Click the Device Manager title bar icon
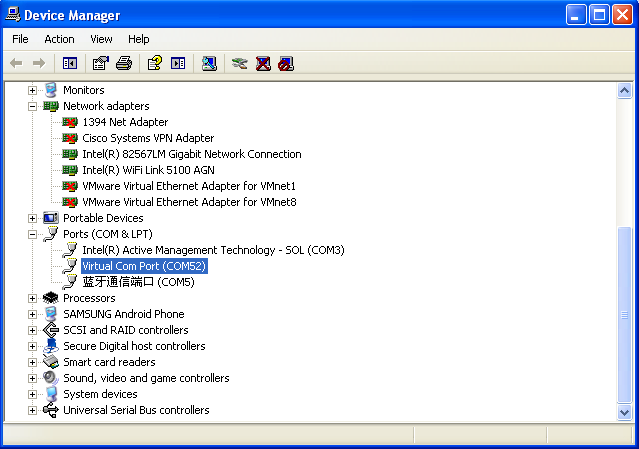The width and height of the screenshot is (639, 449). click(13, 14)
